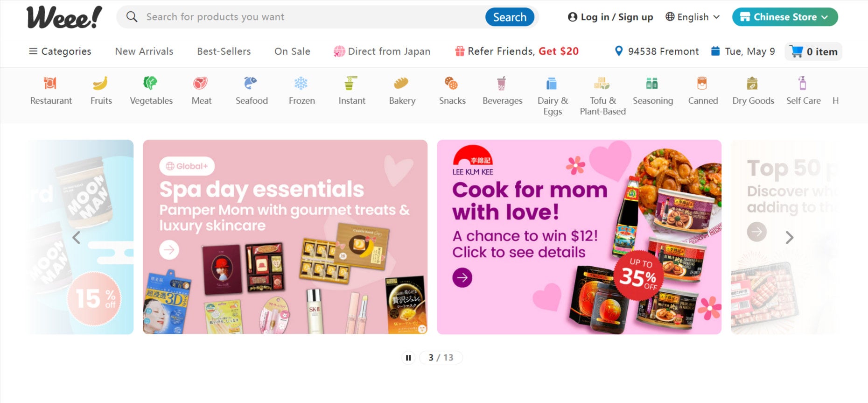Open the shopping cart with 0 item

(814, 51)
